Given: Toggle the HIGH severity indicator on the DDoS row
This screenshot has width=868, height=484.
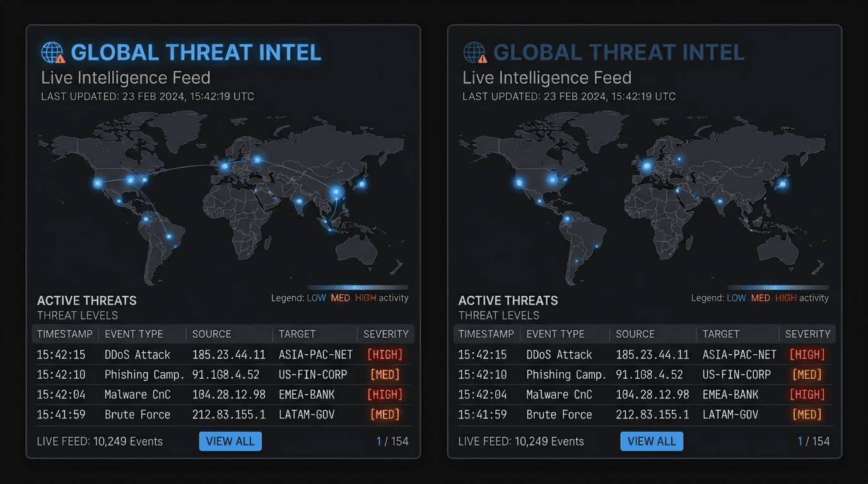Looking at the screenshot, I should pyautogui.click(x=384, y=354).
